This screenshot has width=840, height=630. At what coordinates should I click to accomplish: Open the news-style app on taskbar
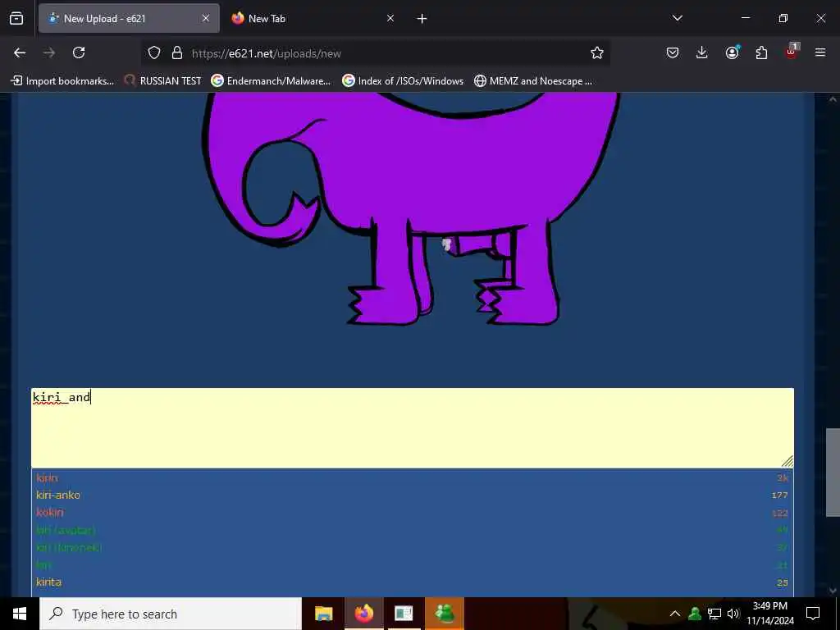point(404,614)
